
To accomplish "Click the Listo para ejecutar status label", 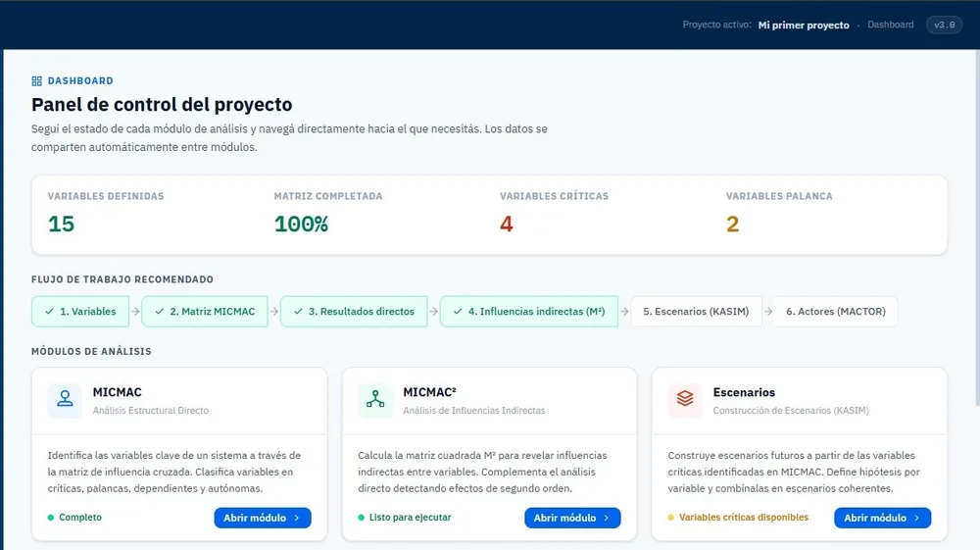I will (410, 518).
